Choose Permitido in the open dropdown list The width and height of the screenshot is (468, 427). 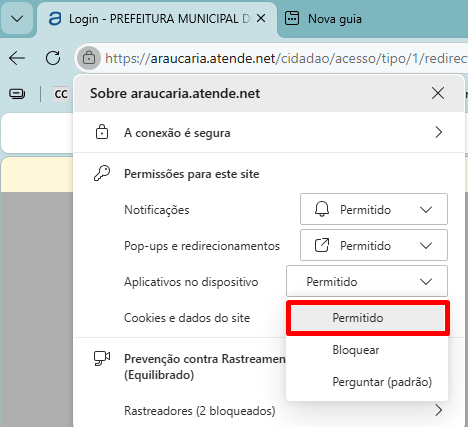pos(368,318)
